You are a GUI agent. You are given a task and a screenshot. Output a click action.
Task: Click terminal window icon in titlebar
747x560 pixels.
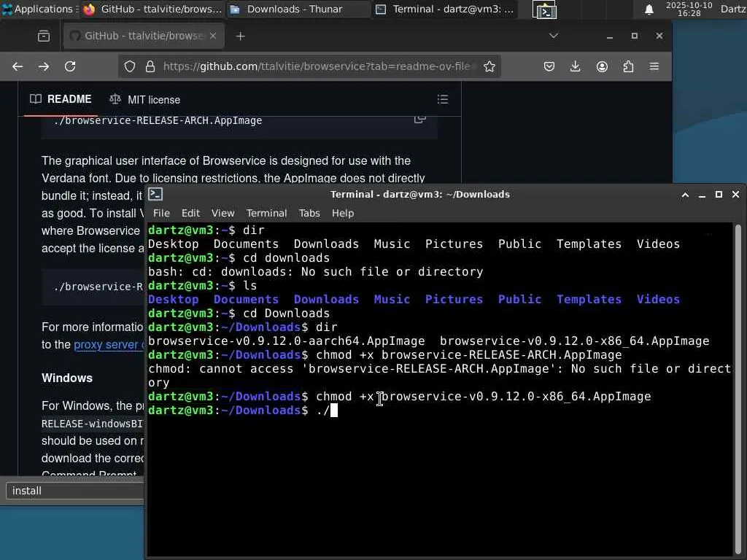(x=155, y=194)
